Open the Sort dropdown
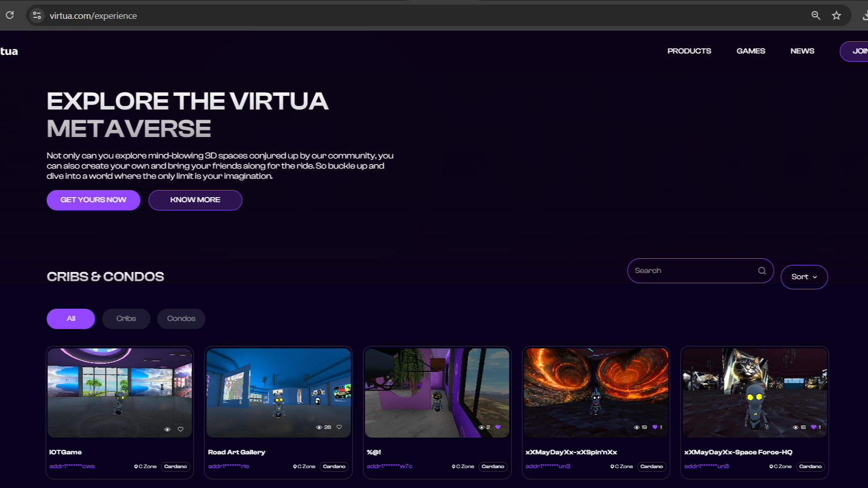This screenshot has height=488, width=868. [x=804, y=277]
